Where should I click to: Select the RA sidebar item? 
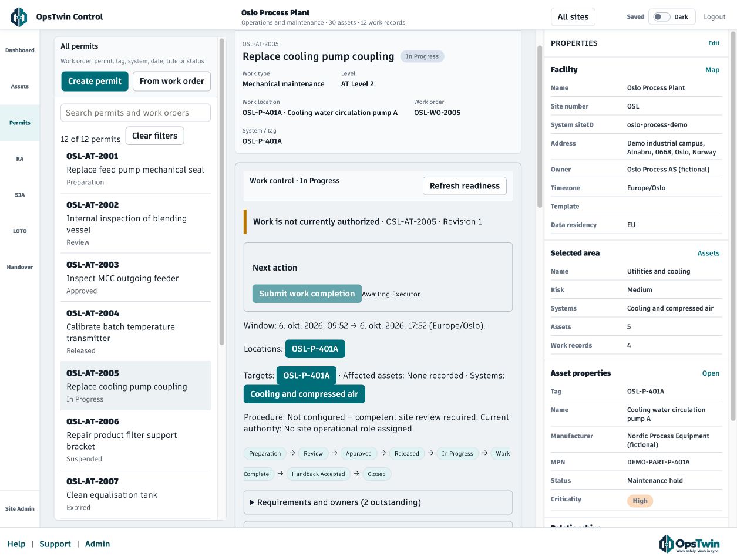pyautogui.click(x=20, y=158)
